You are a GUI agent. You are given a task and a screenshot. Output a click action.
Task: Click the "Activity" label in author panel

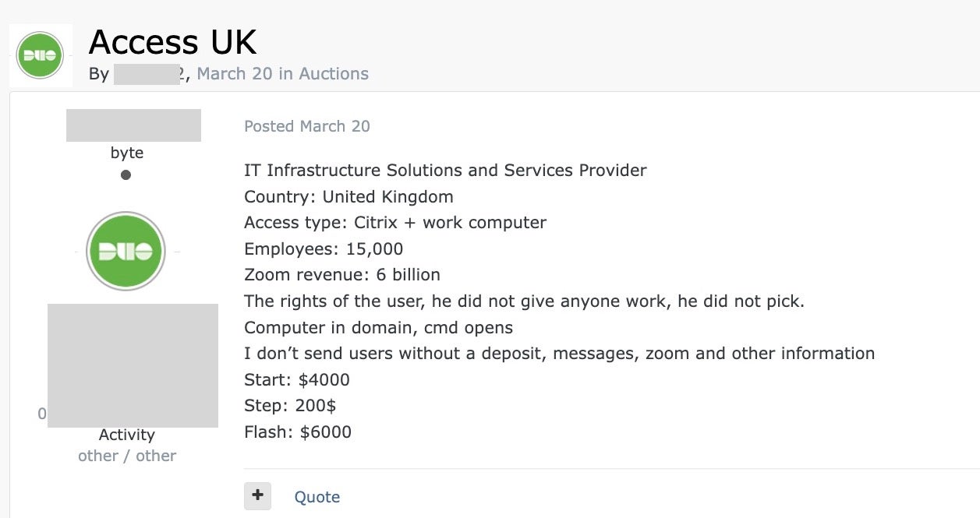tap(126, 435)
